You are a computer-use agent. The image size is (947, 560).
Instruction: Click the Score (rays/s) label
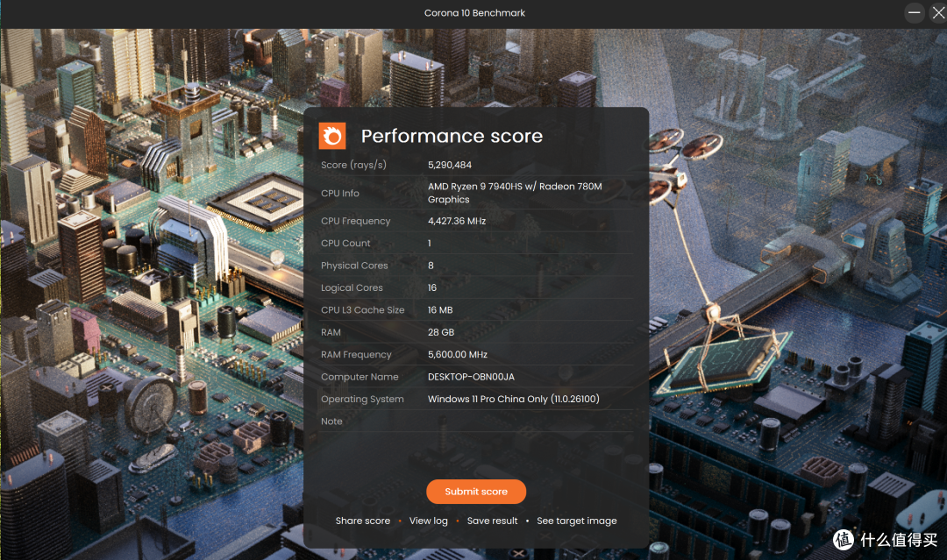(353, 165)
